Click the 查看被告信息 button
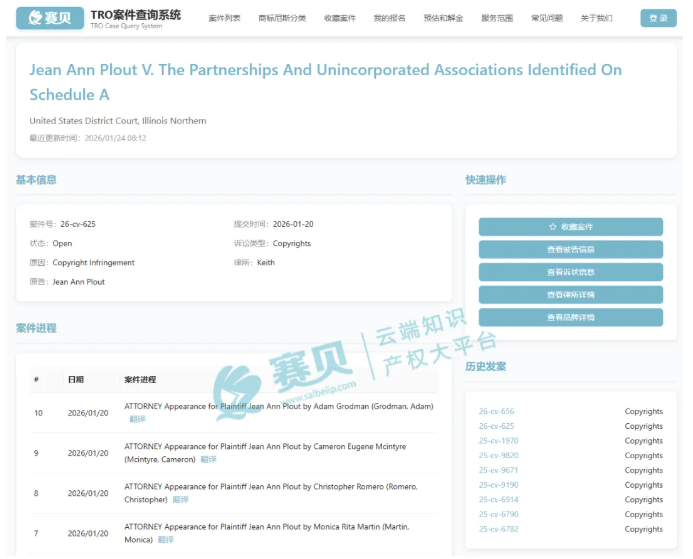The width and height of the screenshot is (693, 559). tap(570, 250)
